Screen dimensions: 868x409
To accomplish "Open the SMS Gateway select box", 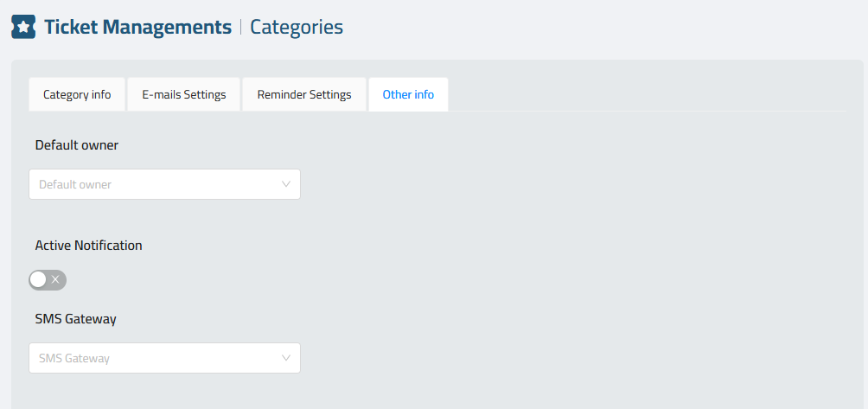I will pyautogui.click(x=164, y=358).
